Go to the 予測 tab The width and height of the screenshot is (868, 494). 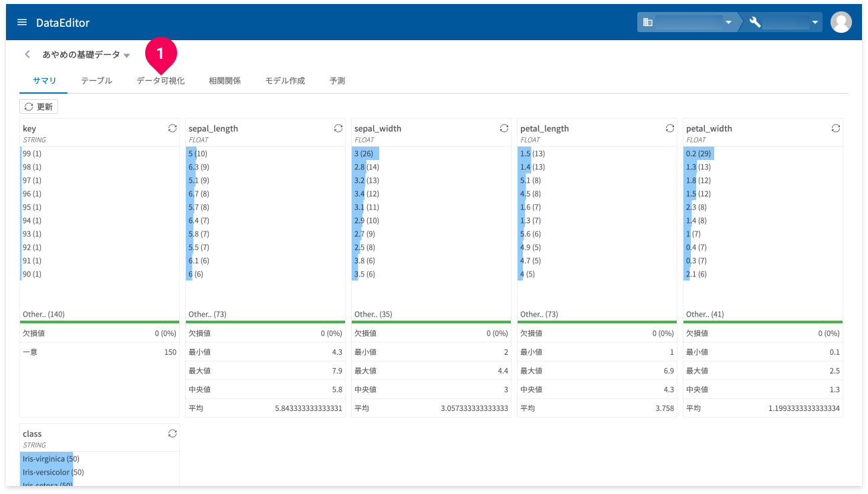pos(337,80)
